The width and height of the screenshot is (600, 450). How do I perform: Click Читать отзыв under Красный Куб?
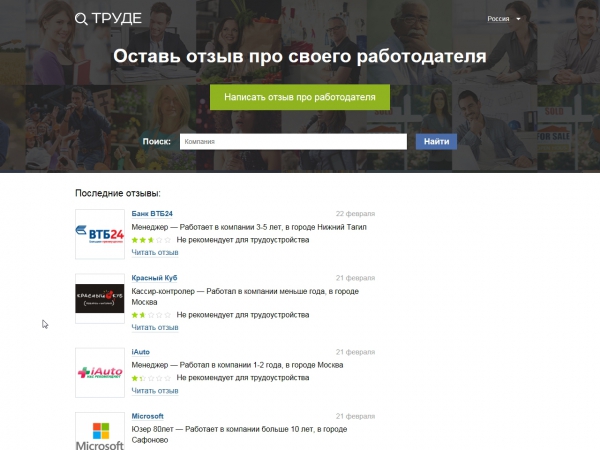pyautogui.click(x=155, y=328)
